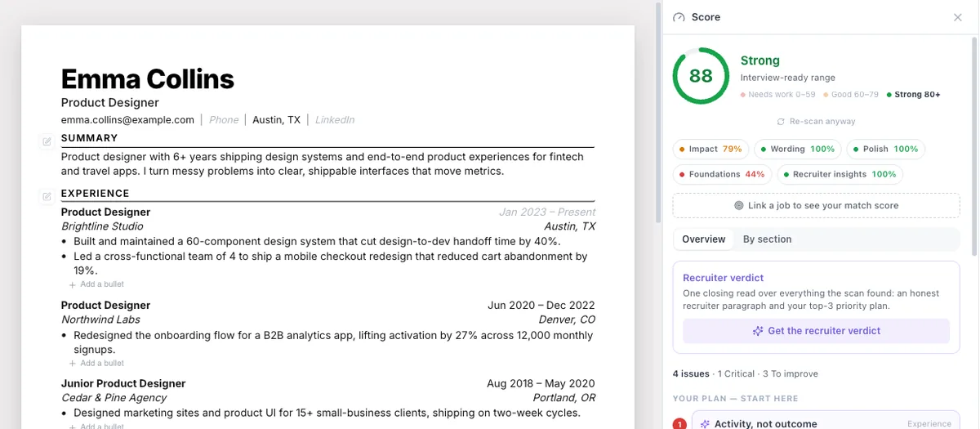
Task: Click the Junior Product Designer job title
Action: click(123, 384)
